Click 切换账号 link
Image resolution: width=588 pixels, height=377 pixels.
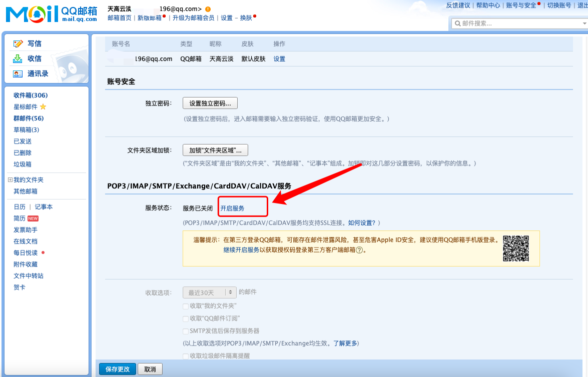(559, 5)
